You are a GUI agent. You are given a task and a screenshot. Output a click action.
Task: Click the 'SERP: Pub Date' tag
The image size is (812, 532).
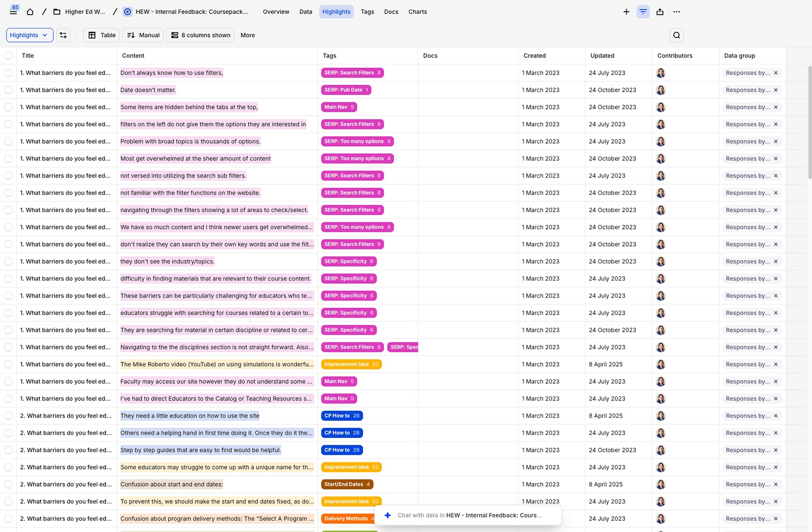point(346,90)
